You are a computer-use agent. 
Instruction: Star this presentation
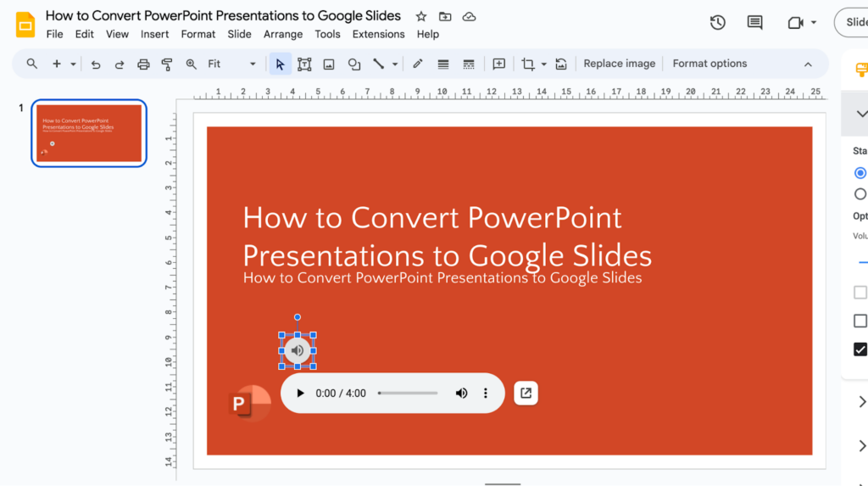[421, 16]
